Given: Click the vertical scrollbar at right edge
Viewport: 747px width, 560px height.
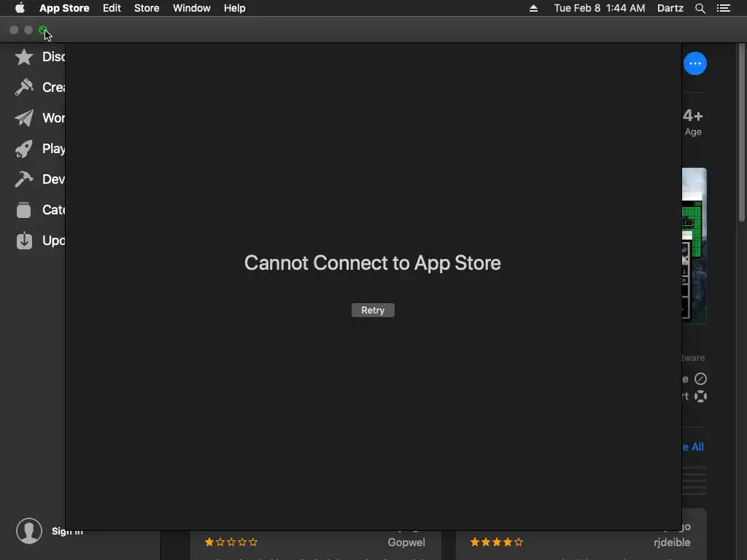Looking at the screenshot, I should click(x=741, y=133).
